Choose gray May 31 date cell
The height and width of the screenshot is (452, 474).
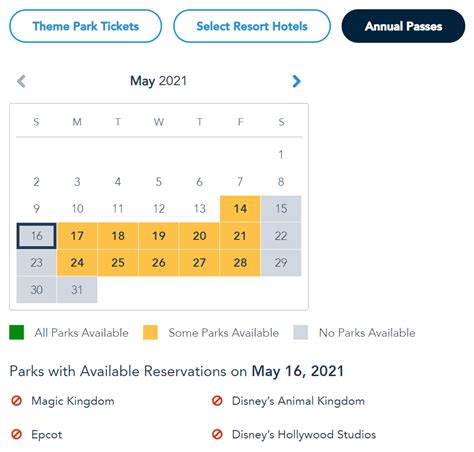tap(77, 290)
